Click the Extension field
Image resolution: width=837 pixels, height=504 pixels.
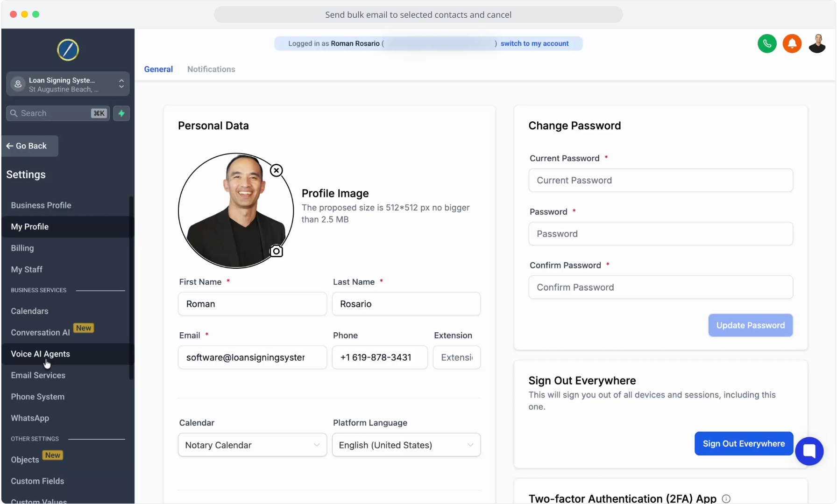tap(457, 357)
